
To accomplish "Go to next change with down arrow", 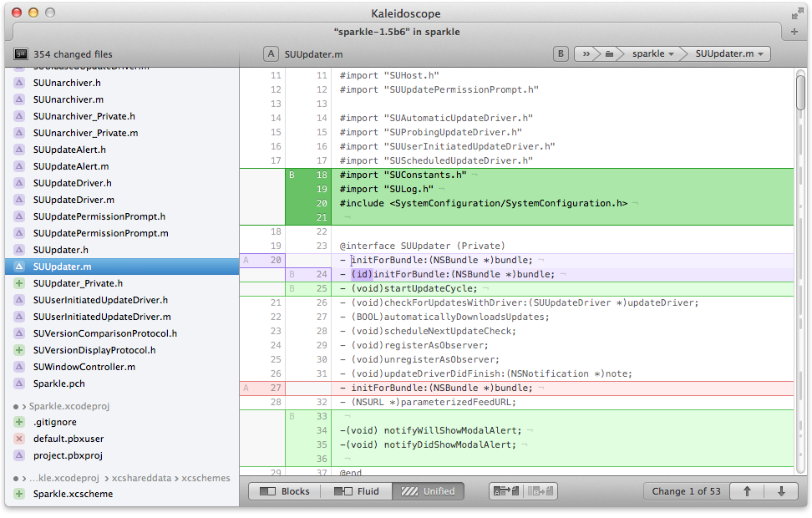I will (781, 491).
